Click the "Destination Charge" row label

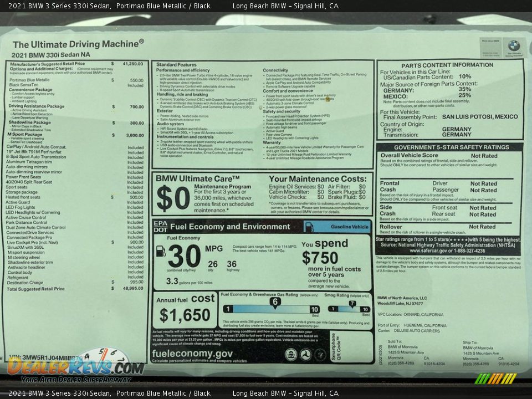coord(25,283)
